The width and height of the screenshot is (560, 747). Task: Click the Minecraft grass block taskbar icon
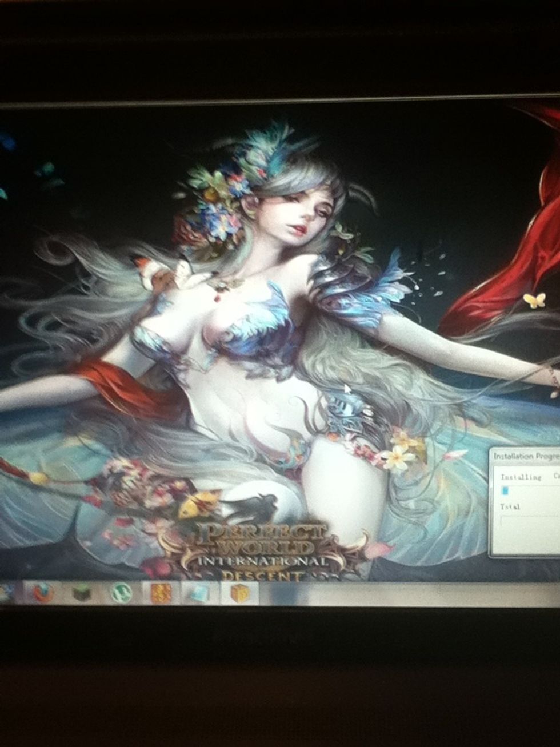pyautogui.click(x=81, y=594)
